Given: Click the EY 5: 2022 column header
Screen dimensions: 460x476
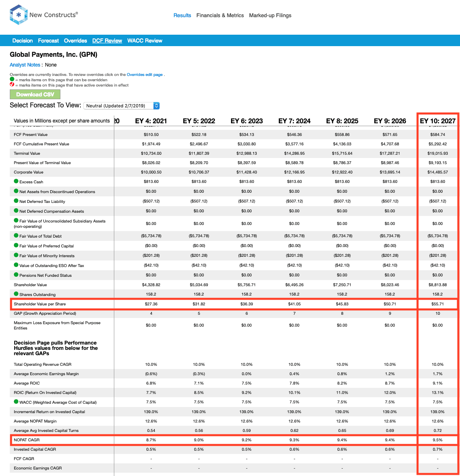Looking at the screenshot, I should 199,121.
